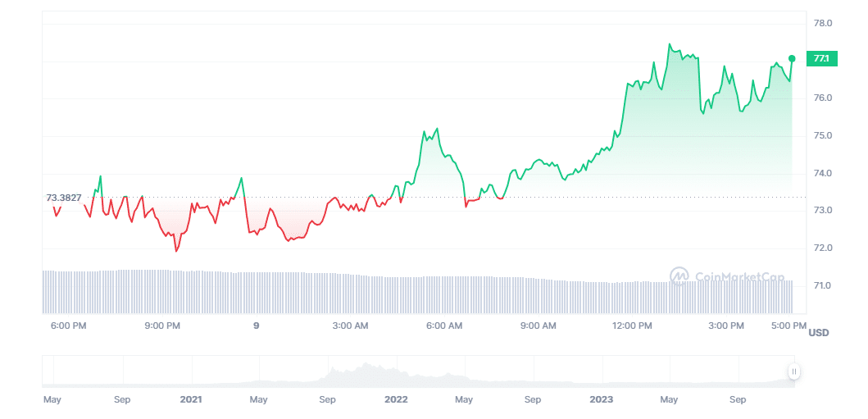
Task: Click the 6:00 PM time axis label
Action: pos(68,326)
